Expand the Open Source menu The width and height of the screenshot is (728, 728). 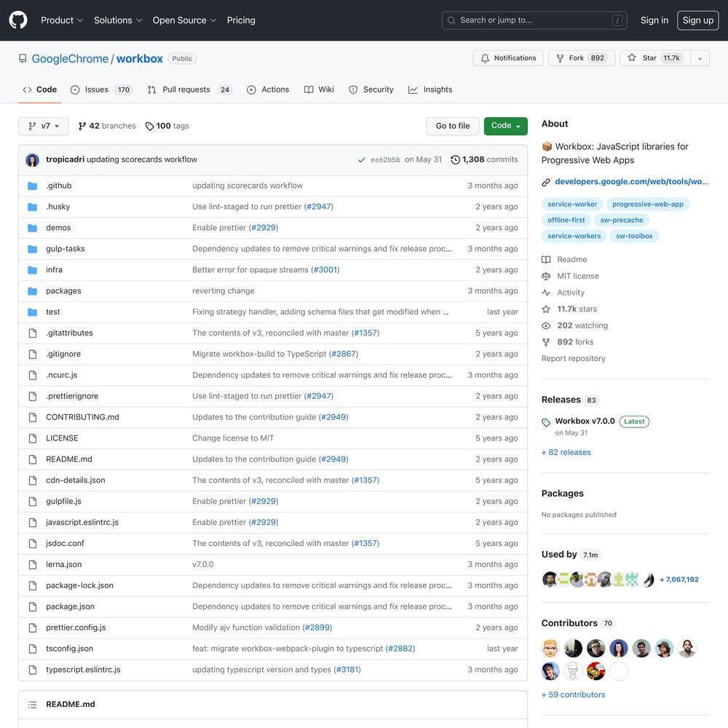pyautogui.click(x=184, y=20)
